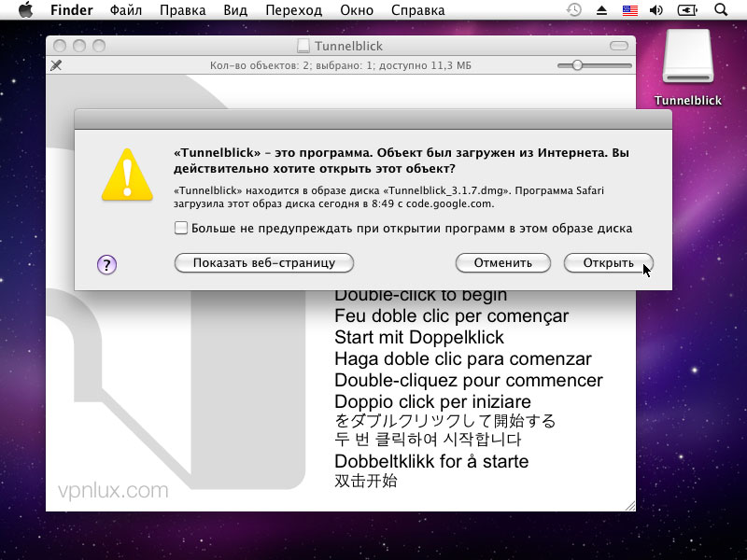The height and width of the screenshot is (560, 747).
Task: Open the Окно menu
Action: click(357, 10)
